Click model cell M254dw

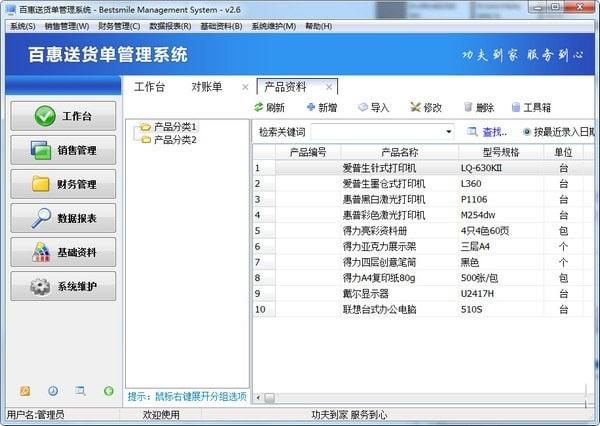coord(501,215)
